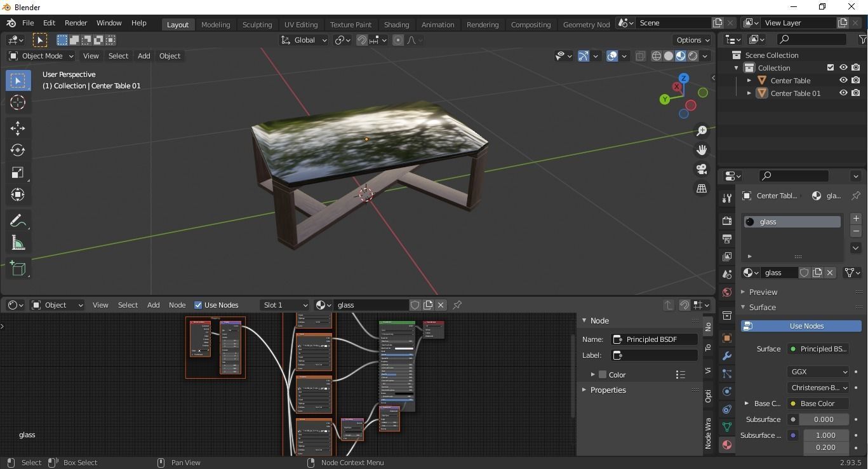Viewport: 868px width, 469px height.
Task: Open the Slot 1 dropdown
Action: 284,305
